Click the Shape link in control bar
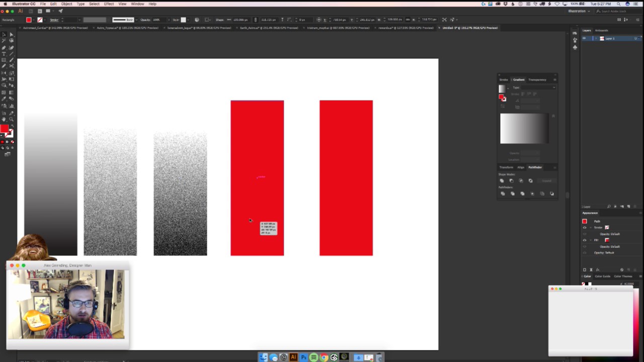Image resolution: width=644 pixels, height=362 pixels. point(219,20)
